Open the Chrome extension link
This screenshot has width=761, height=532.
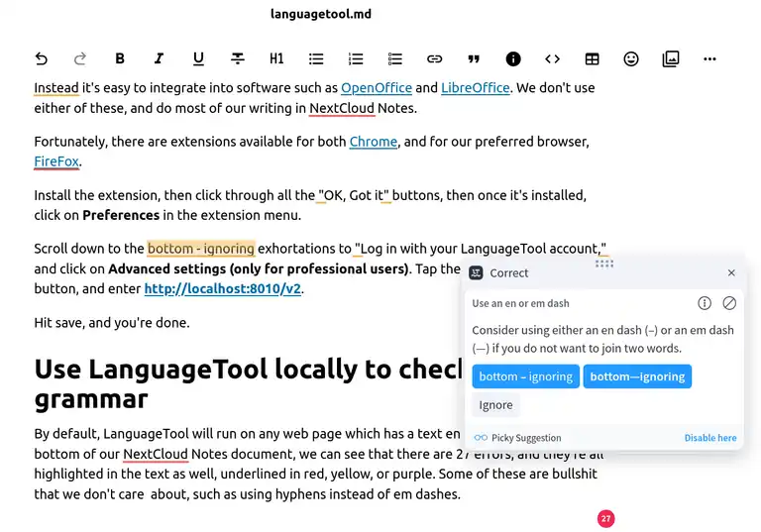(x=374, y=142)
